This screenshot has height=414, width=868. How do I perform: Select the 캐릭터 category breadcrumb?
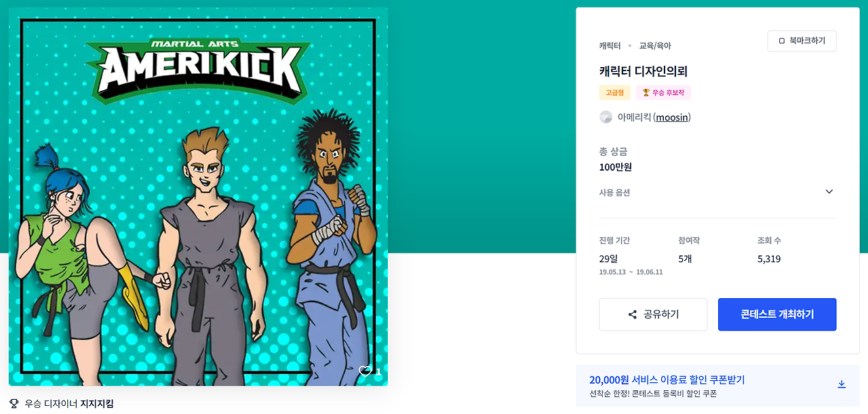(x=610, y=46)
